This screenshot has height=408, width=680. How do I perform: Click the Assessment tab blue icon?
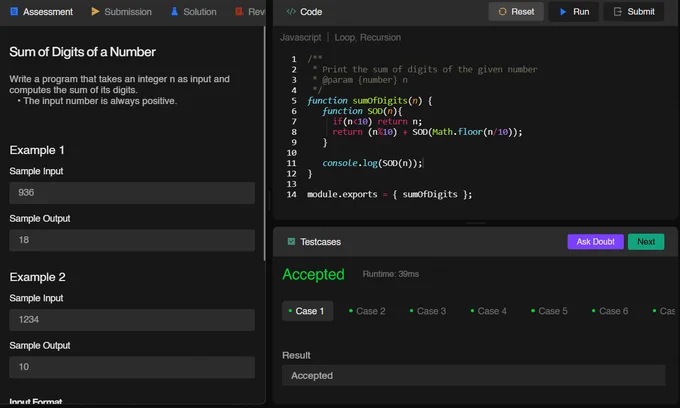point(14,12)
